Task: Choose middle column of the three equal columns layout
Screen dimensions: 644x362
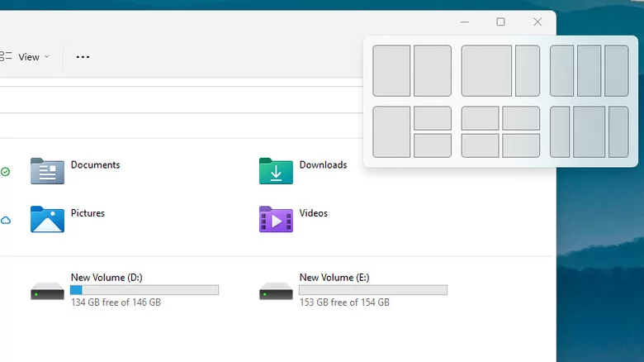Action: click(x=589, y=71)
